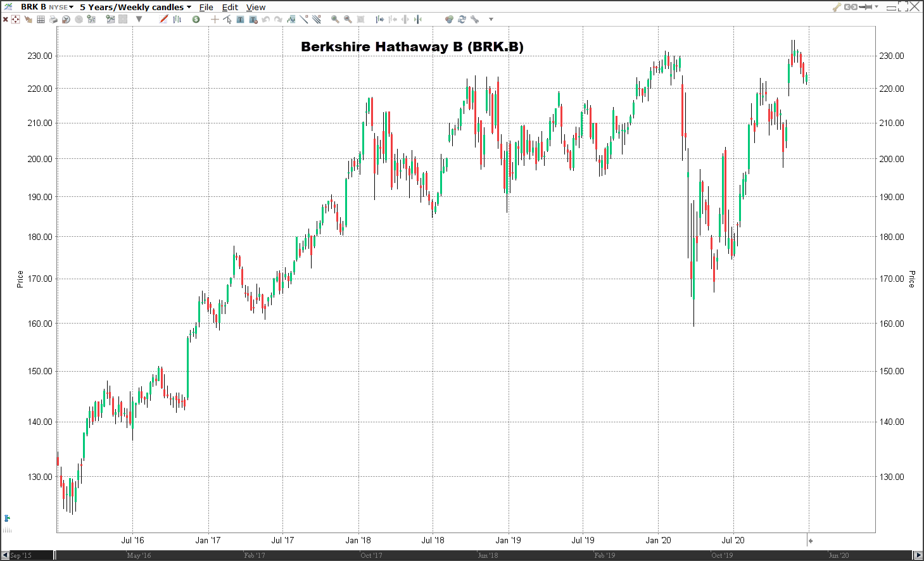The width and height of the screenshot is (924, 561).
Task: Refresh chart with circular arrows icon
Action: [462, 20]
